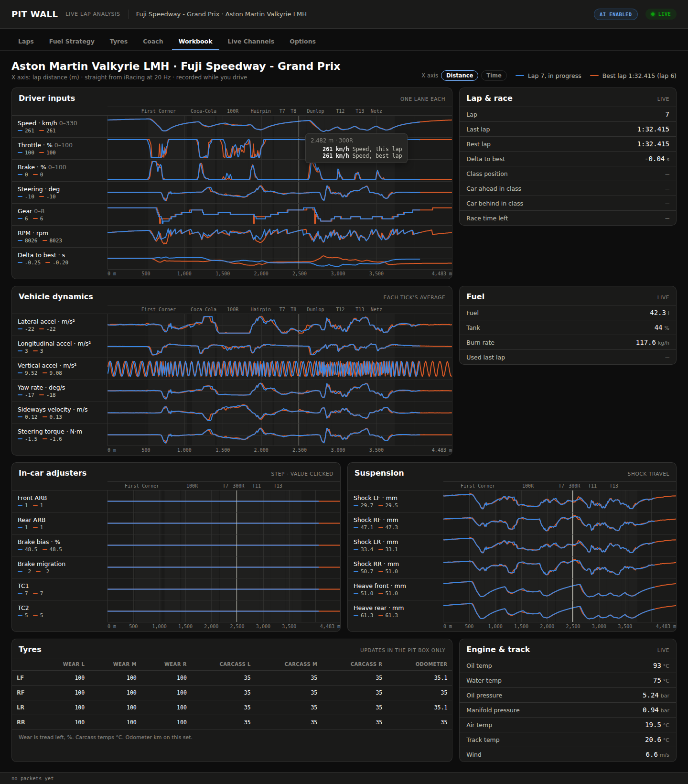Click the Vertical accel channel label
The image size is (688, 784).
(47, 366)
